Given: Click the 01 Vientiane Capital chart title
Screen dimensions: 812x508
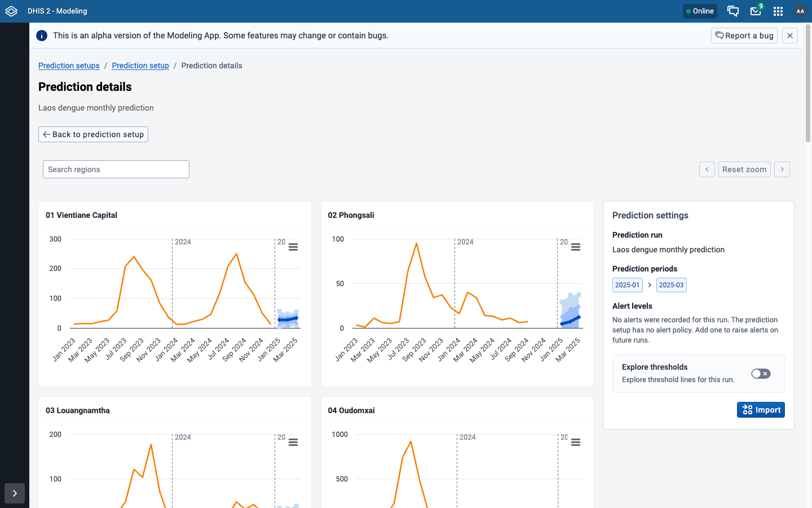Looking at the screenshot, I should click(81, 215).
